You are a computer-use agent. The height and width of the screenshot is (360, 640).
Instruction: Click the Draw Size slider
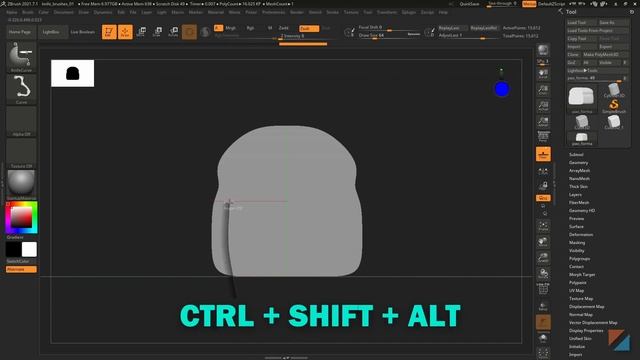tap(389, 36)
